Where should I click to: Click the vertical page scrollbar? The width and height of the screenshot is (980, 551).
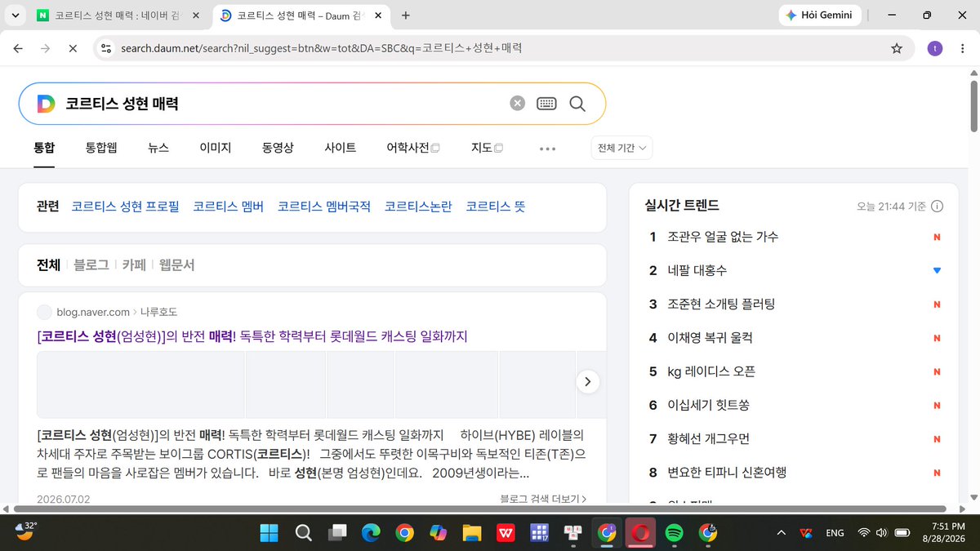point(973,105)
